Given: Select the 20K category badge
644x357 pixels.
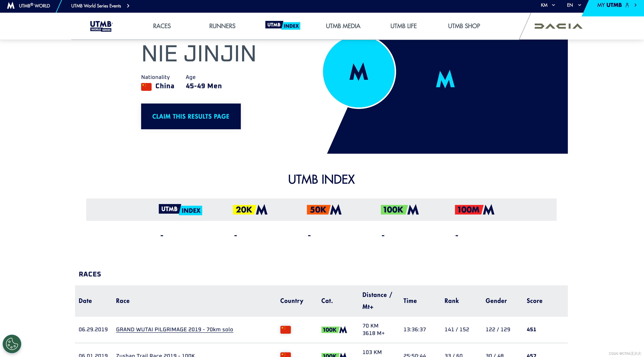Looking at the screenshot, I should (250, 210).
